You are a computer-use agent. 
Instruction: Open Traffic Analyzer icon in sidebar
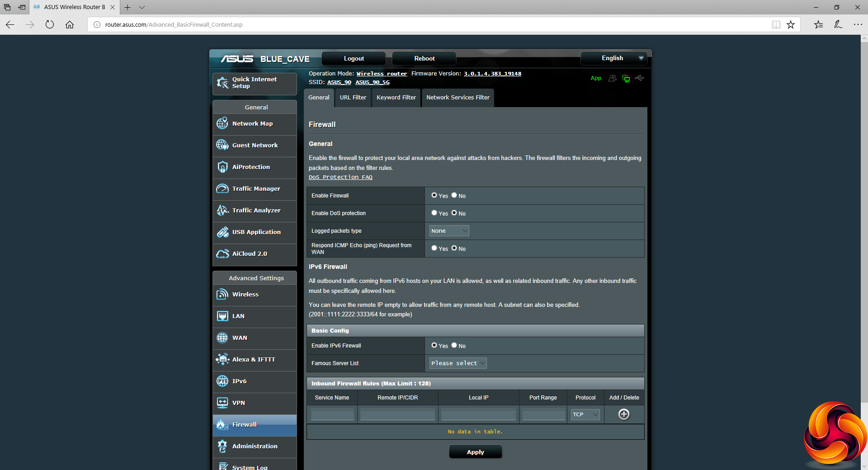(x=222, y=210)
